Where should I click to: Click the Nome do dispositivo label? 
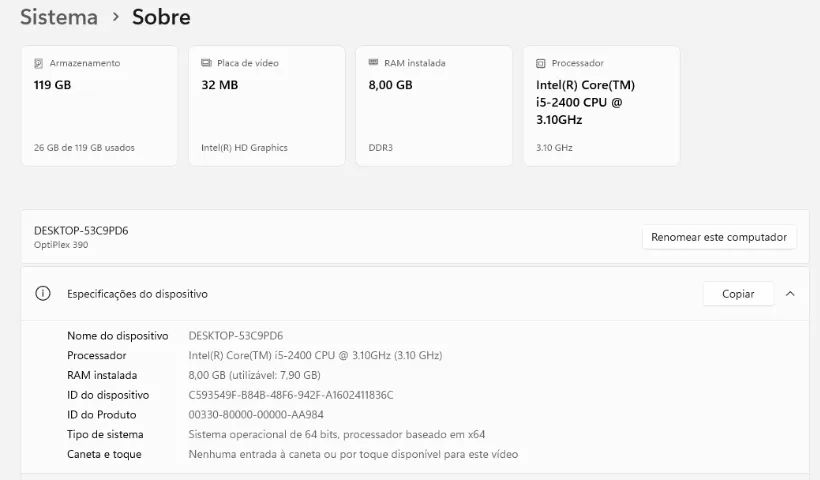tap(118, 336)
